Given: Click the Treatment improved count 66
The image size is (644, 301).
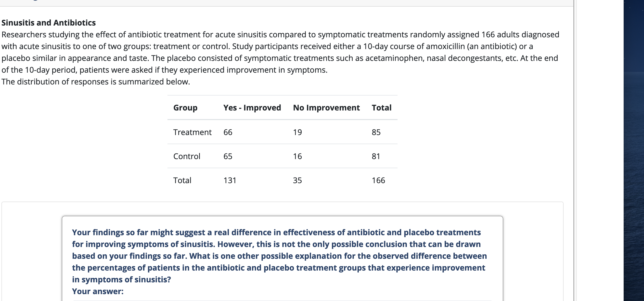Looking at the screenshot, I should coord(228,132).
